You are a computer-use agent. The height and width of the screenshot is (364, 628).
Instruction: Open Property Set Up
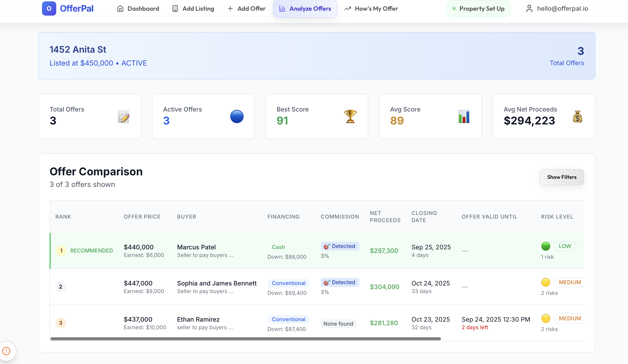point(478,8)
